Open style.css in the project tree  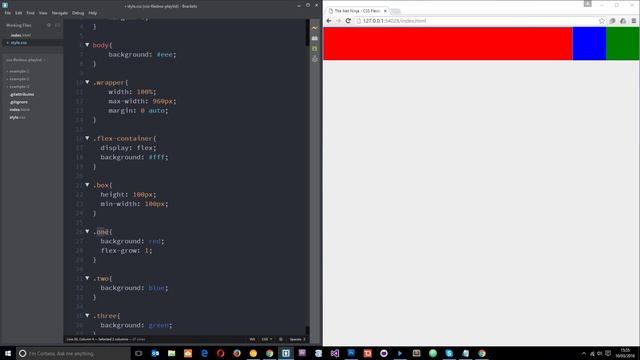(18, 118)
